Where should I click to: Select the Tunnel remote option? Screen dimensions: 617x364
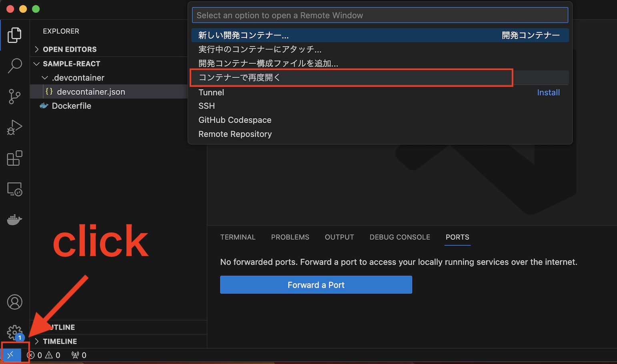tap(380, 92)
